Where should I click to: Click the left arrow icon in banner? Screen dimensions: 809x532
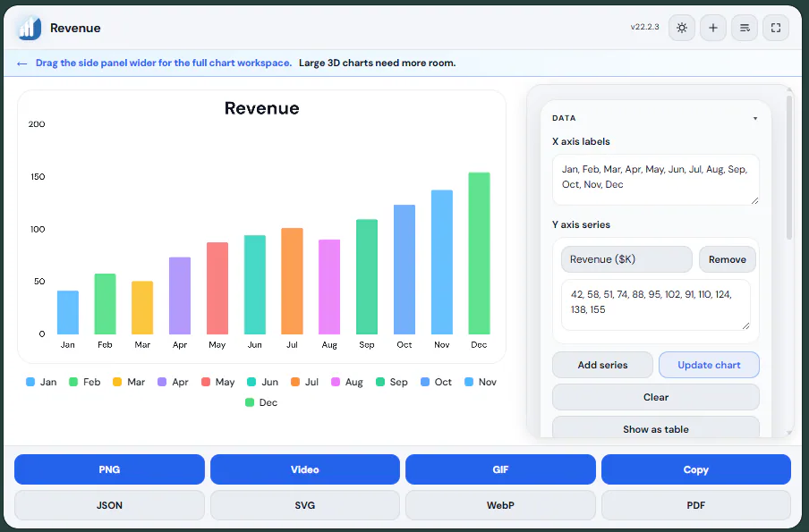click(21, 63)
